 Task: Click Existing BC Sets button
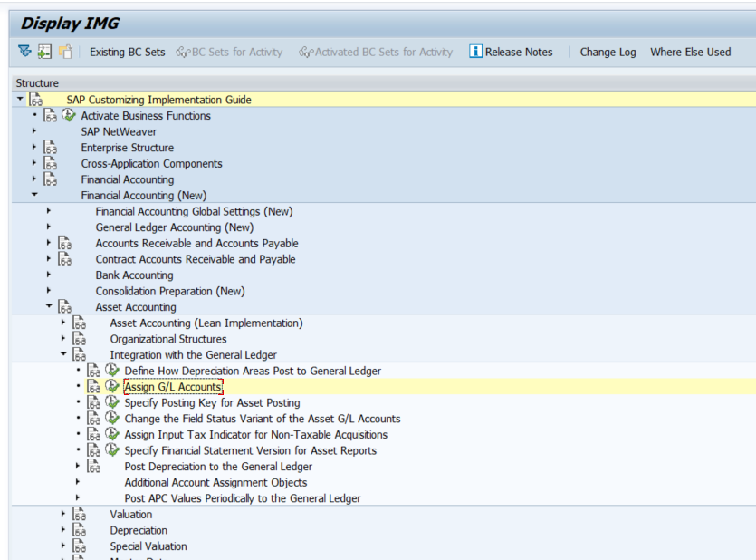(x=128, y=52)
